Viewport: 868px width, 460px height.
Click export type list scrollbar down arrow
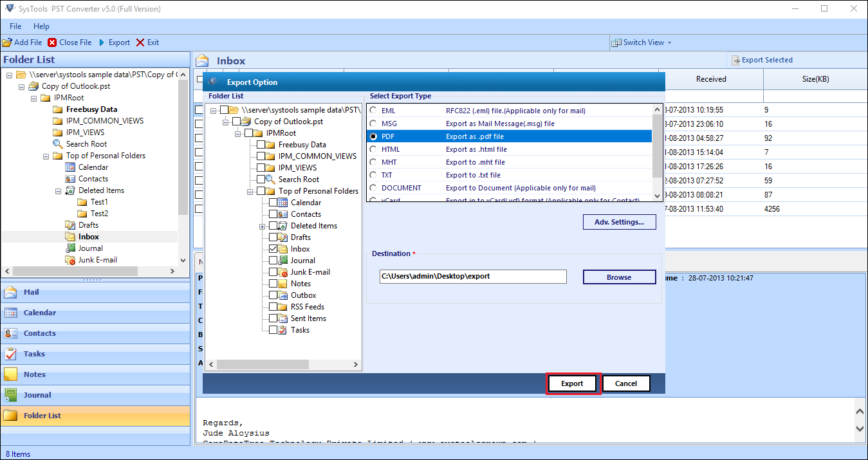tap(657, 196)
